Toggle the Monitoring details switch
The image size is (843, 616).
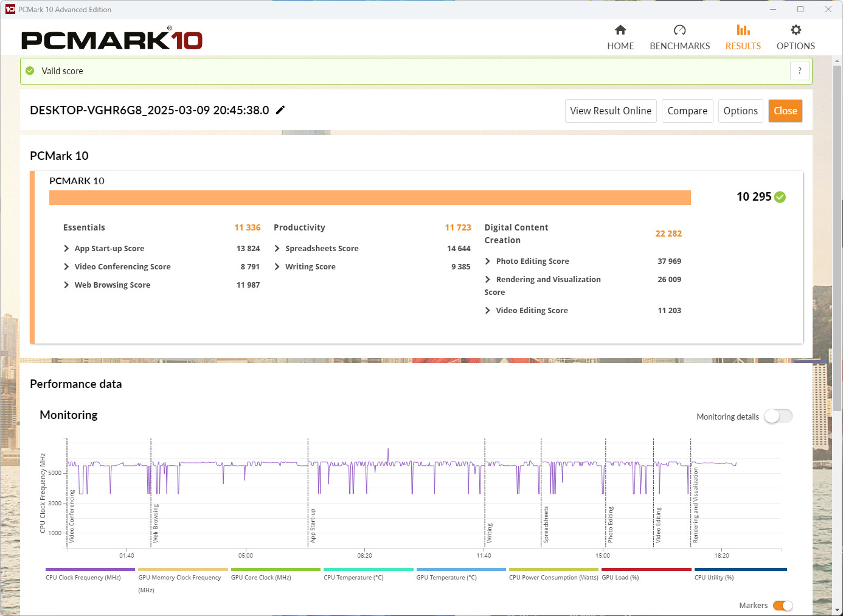click(x=779, y=417)
